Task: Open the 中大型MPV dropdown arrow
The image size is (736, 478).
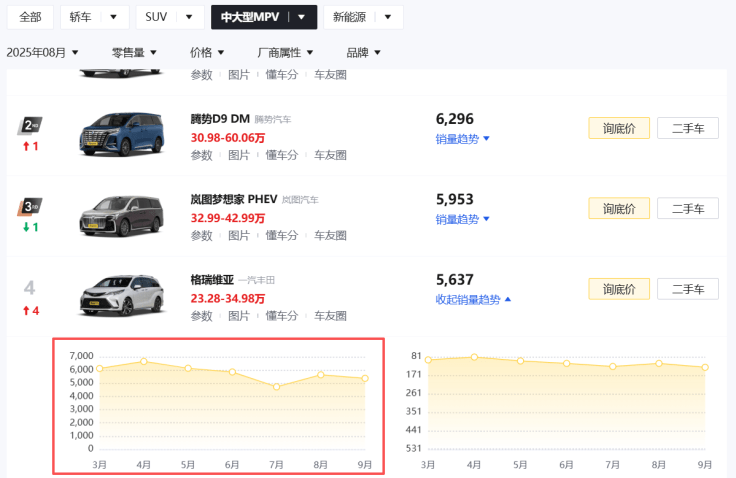Action: [301, 17]
